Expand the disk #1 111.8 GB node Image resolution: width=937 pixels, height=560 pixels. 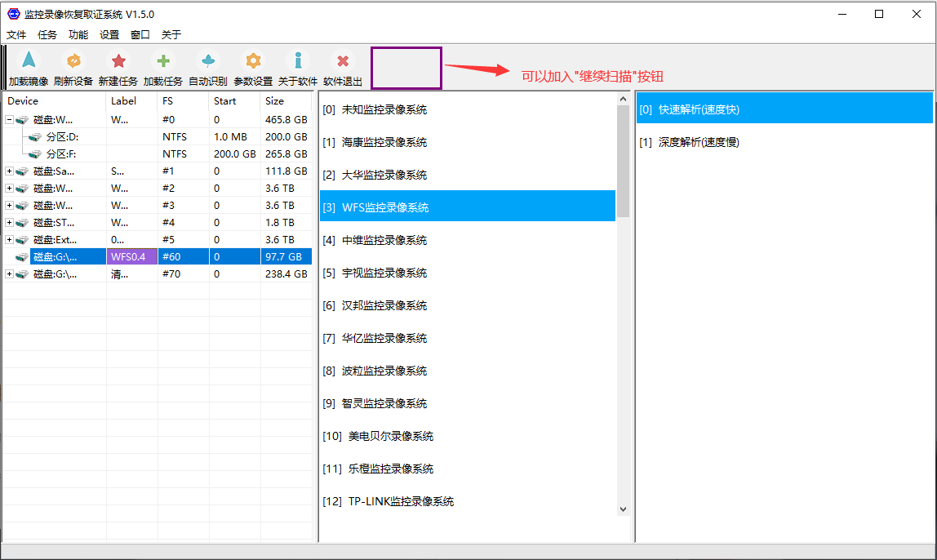9,171
